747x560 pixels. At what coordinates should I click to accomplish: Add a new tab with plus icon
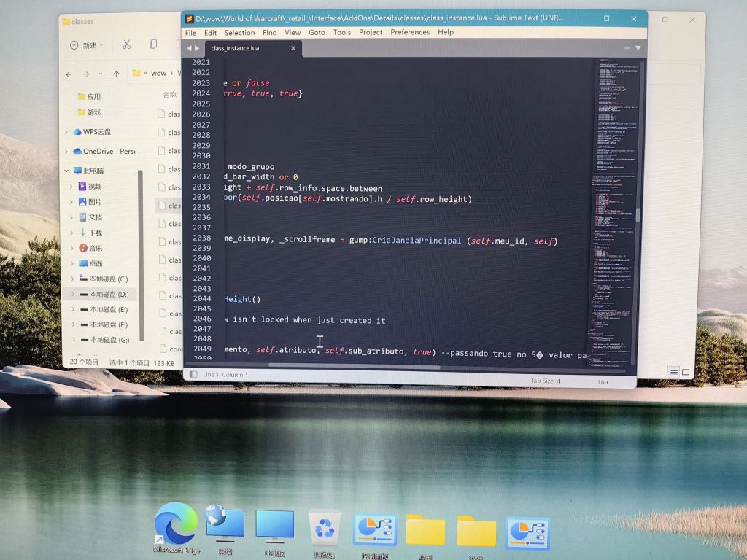[x=626, y=48]
